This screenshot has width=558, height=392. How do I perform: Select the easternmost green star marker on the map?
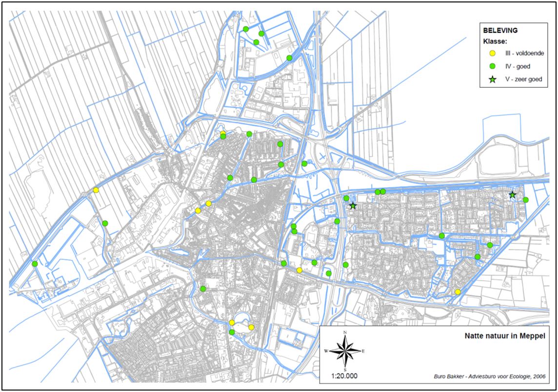(x=512, y=195)
